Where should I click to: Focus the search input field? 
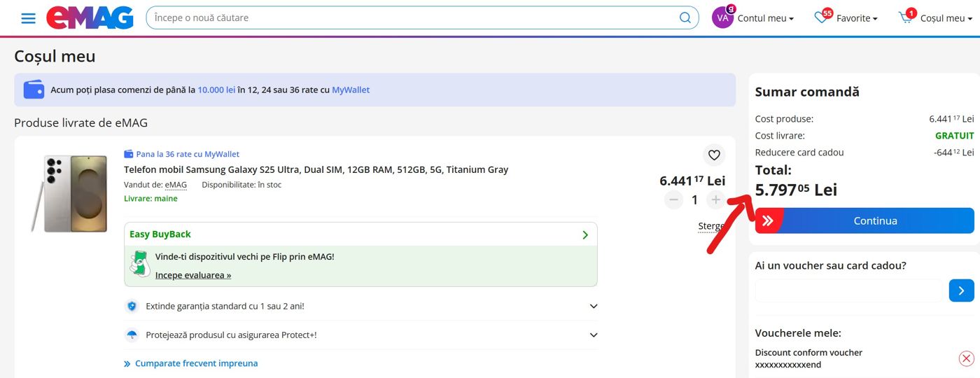click(x=413, y=17)
